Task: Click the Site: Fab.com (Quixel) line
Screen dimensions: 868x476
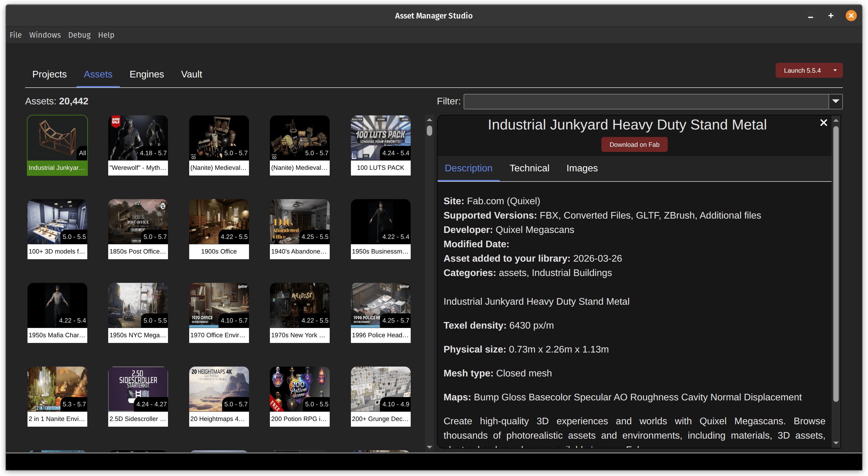Action: 492,201
